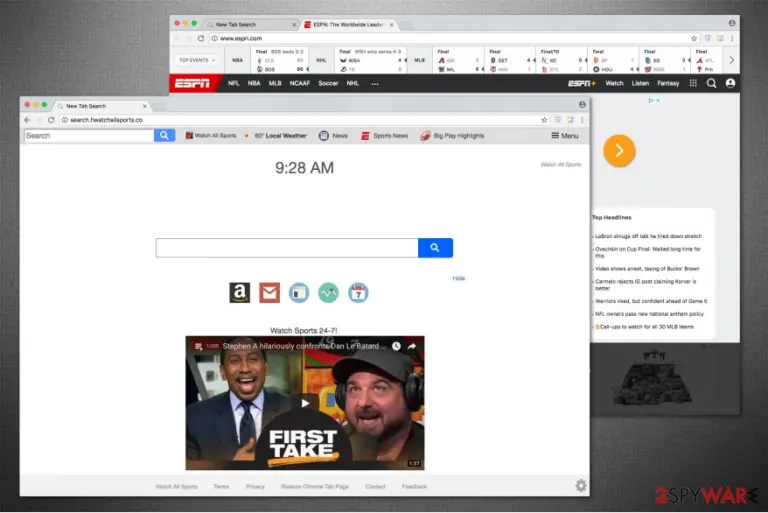Focus the toolbar Search field
This screenshot has width=768, height=513.
[x=89, y=136]
